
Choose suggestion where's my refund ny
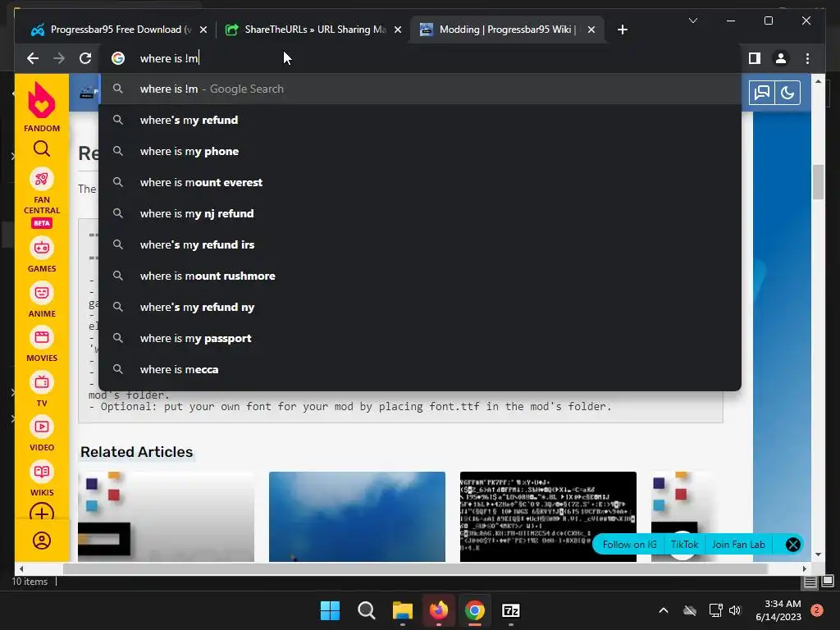point(420,307)
